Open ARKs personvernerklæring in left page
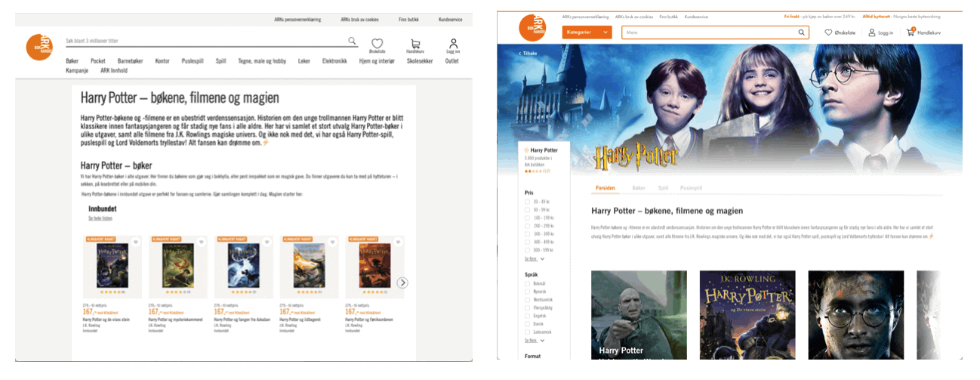 coord(298,20)
